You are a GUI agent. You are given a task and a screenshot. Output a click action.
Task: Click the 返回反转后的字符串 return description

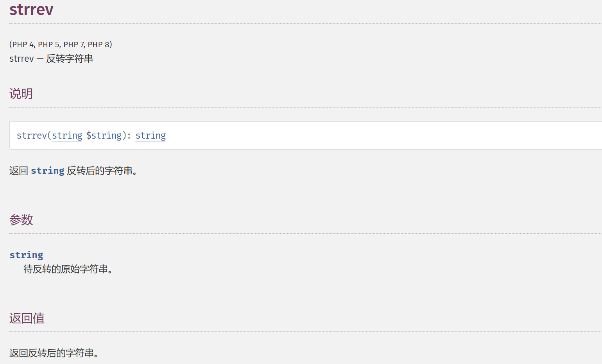[x=54, y=353]
